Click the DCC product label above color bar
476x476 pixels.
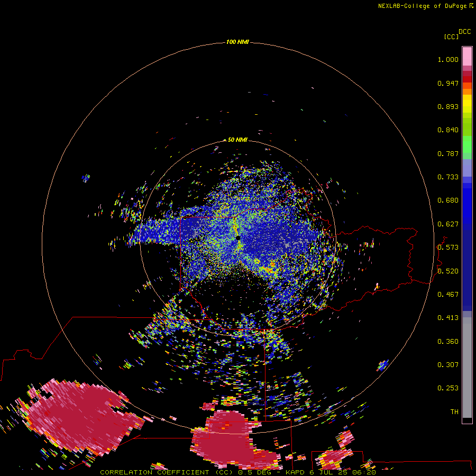coord(464,32)
